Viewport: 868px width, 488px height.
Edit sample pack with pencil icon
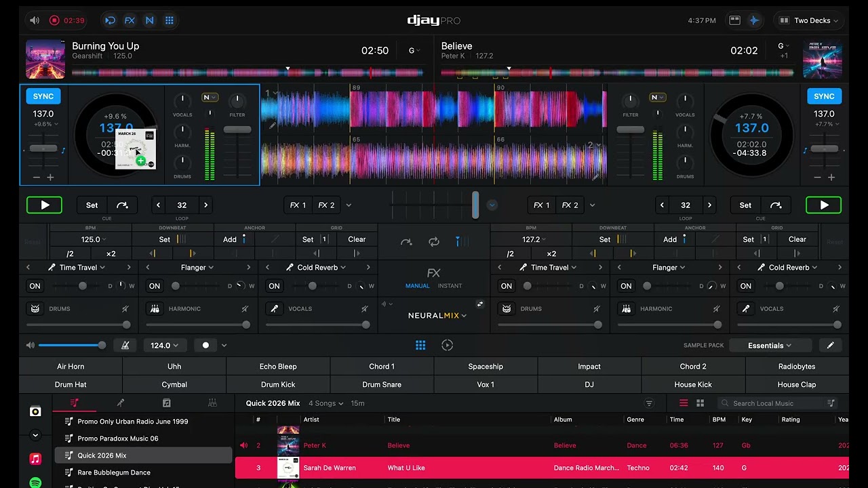830,345
